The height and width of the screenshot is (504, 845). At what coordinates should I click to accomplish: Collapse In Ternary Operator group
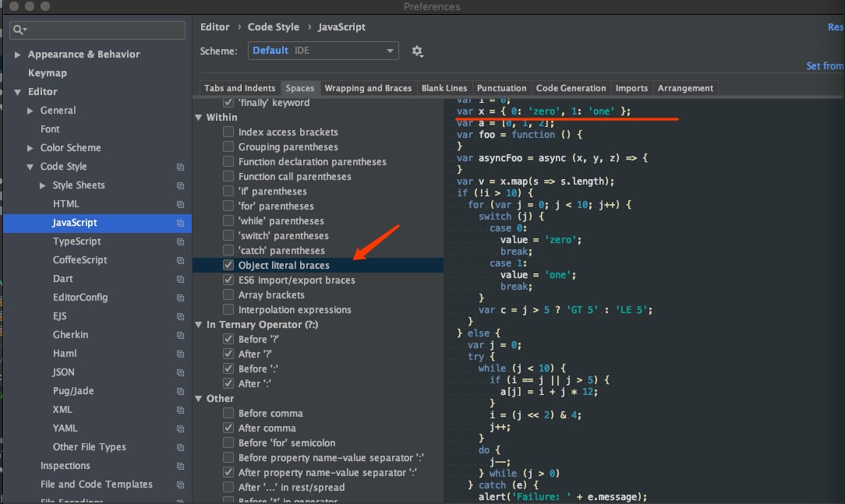[x=198, y=325]
